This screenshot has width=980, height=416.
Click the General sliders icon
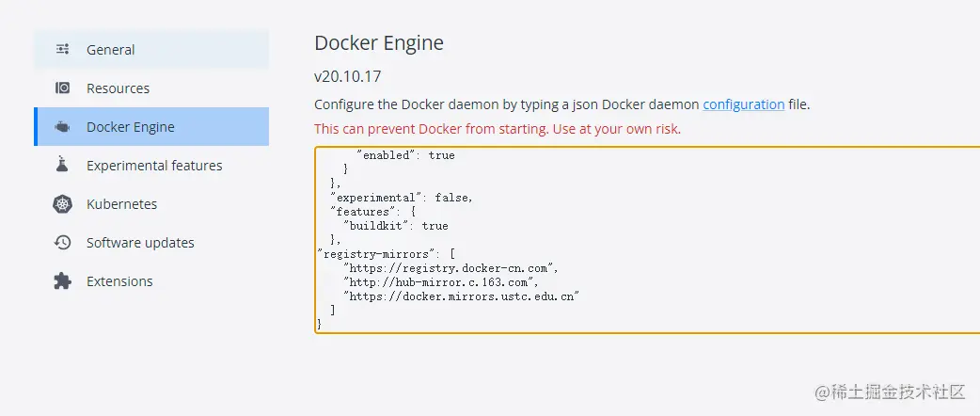pyautogui.click(x=62, y=50)
